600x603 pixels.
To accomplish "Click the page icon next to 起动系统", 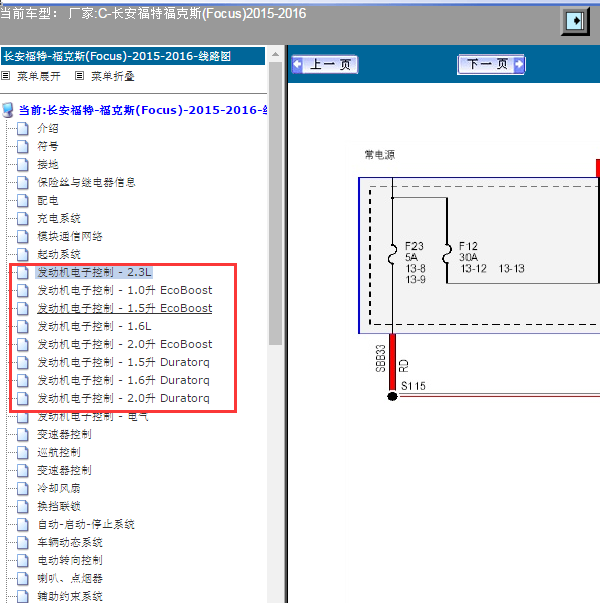I will pos(23,255).
